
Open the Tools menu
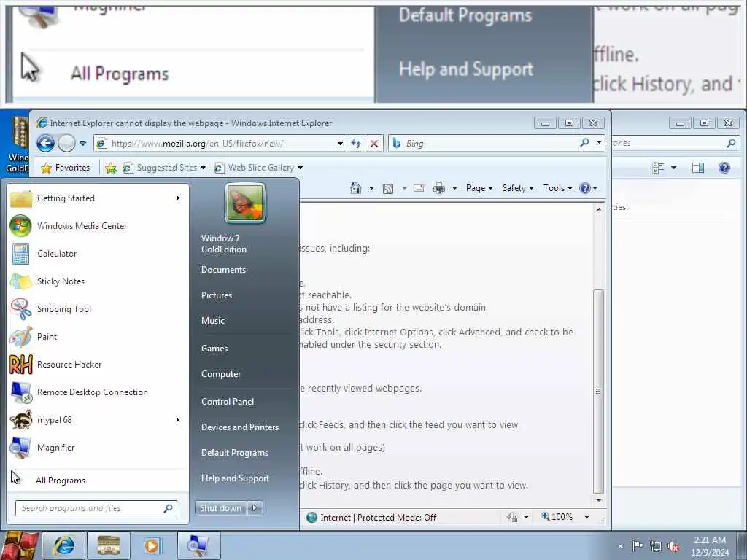pos(558,188)
